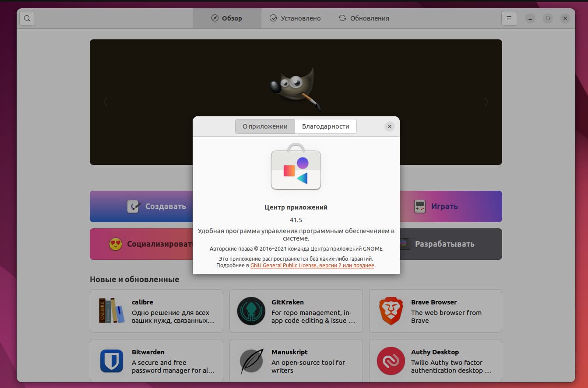The width and height of the screenshot is (588, 388).
Task: Show the previous featured banner
Action: tap(106, 102)
